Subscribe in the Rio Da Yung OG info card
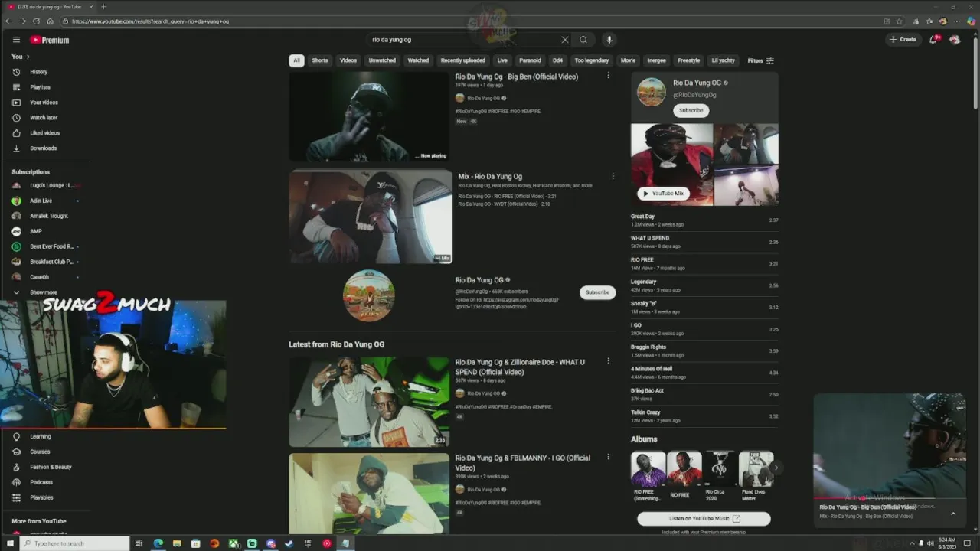 click(691, 110)
